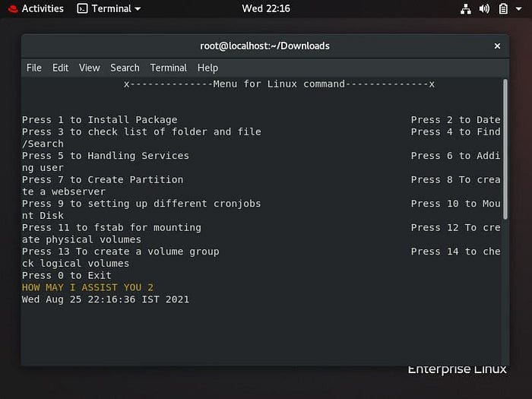Viewport: 532px width, 399px height.
Task: Click 'Press 3 to check list of folder and file'
Action: (x=142, y=131)
